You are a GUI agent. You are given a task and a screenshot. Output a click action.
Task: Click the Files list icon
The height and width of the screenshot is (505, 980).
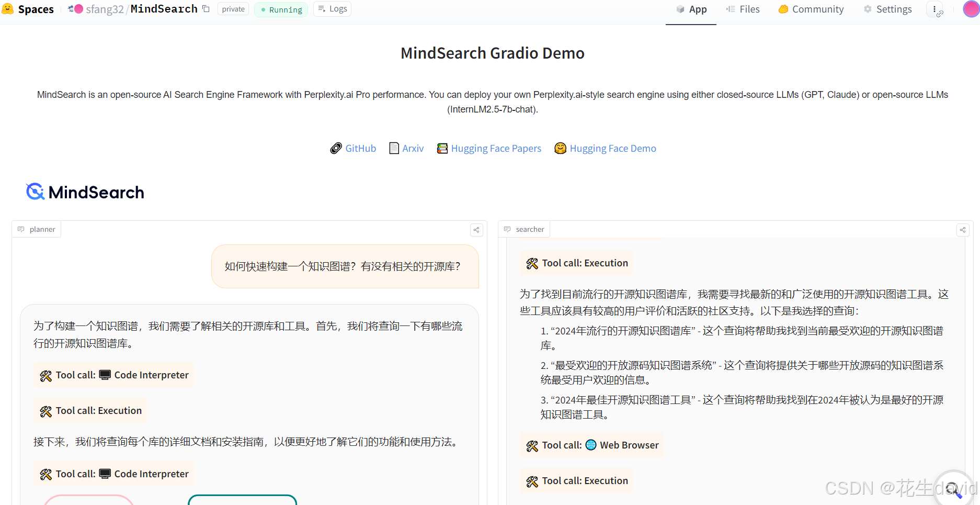pyautogui.click(x=731, y=9)
